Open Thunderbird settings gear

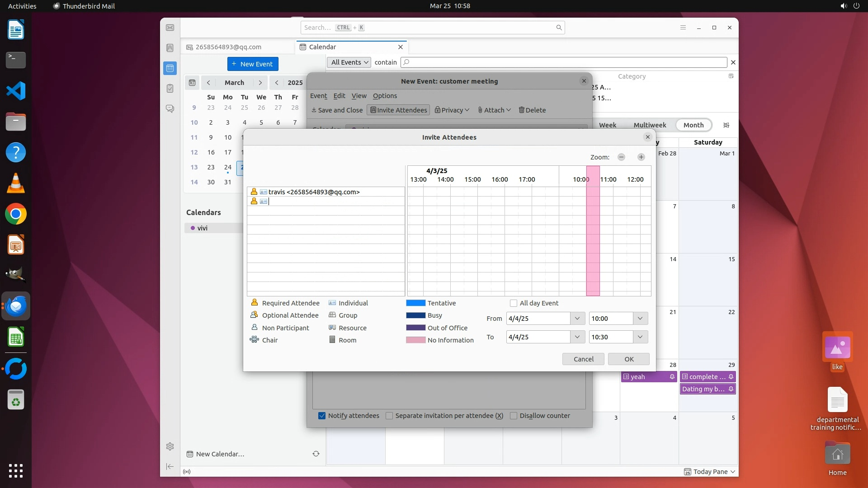(170, 446)
